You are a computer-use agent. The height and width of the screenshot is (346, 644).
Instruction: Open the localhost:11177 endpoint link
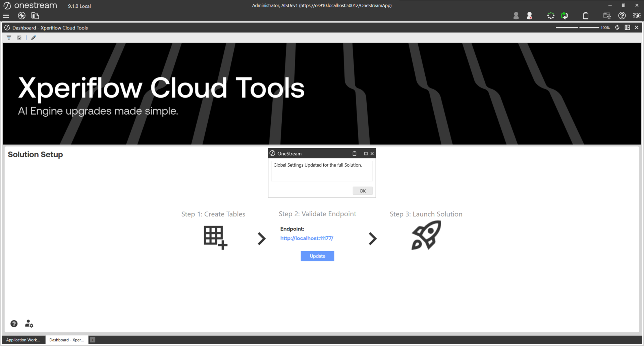[x=307, y=238]
